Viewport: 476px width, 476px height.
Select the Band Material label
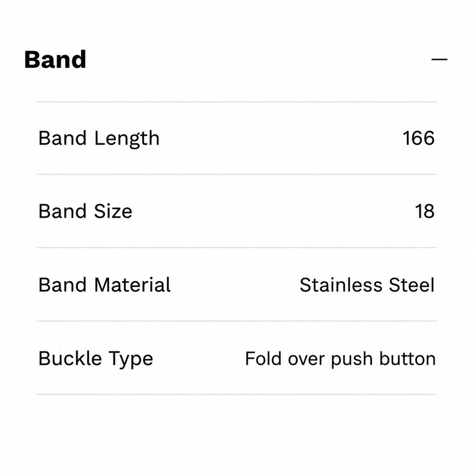pos(104,285)
